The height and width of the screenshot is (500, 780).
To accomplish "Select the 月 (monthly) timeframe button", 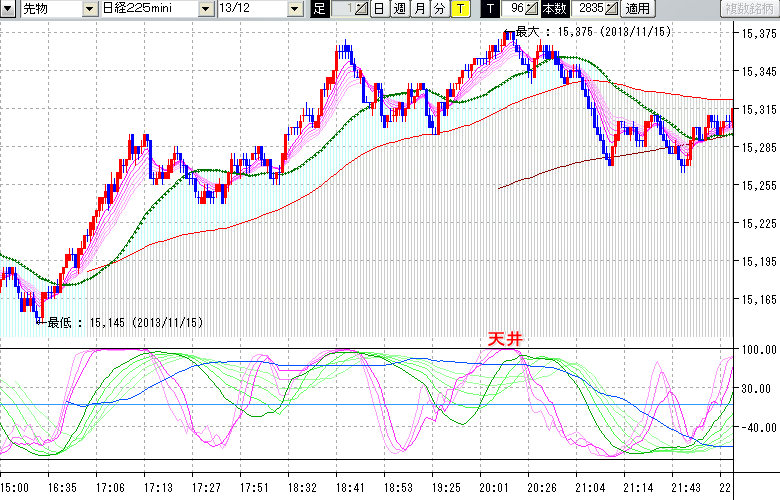I will point(419,9).
